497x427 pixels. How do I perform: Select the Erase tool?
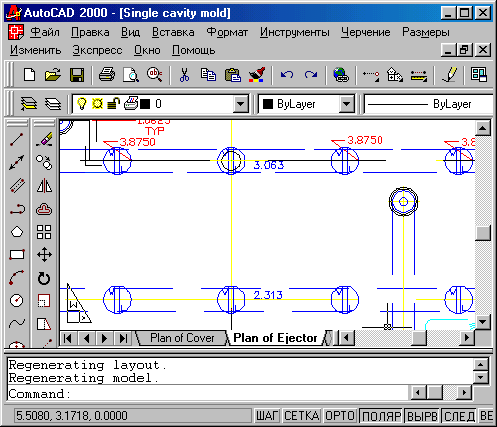tap(44, 139)
